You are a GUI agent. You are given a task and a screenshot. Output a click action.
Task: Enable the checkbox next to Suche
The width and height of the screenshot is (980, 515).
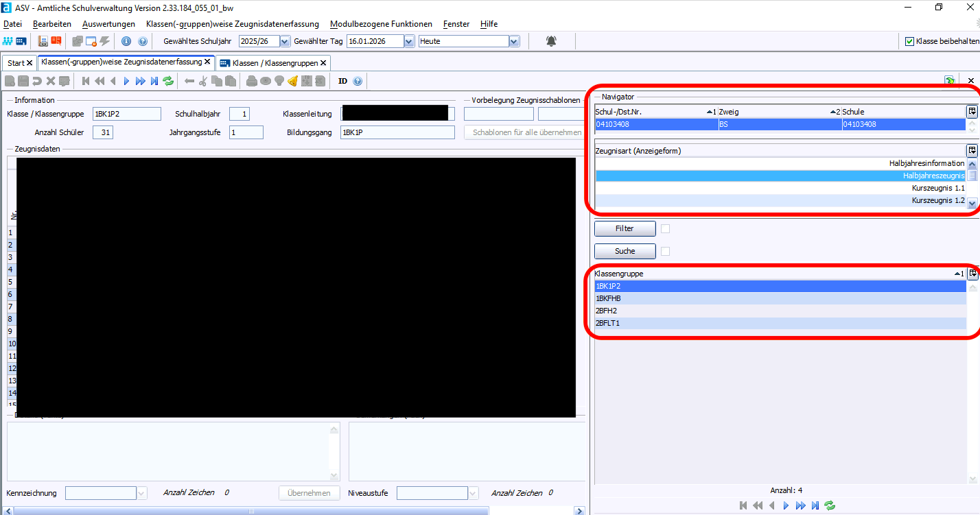(665, 252)
